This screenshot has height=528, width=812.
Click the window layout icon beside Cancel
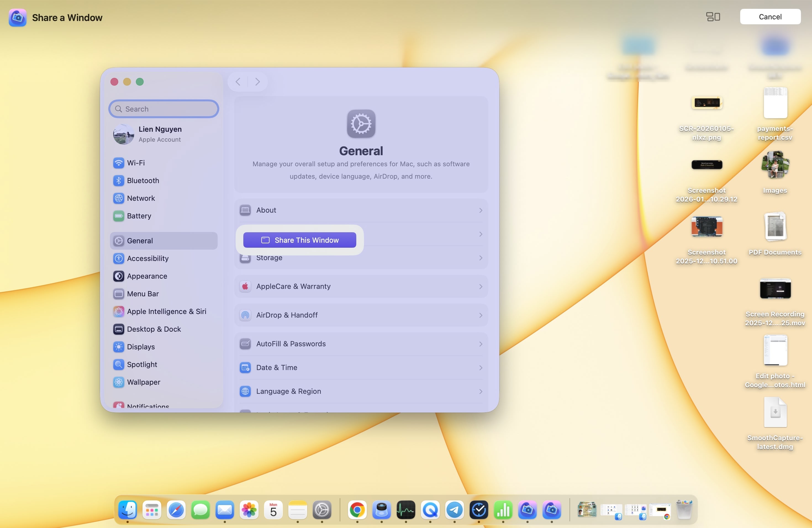713,17
